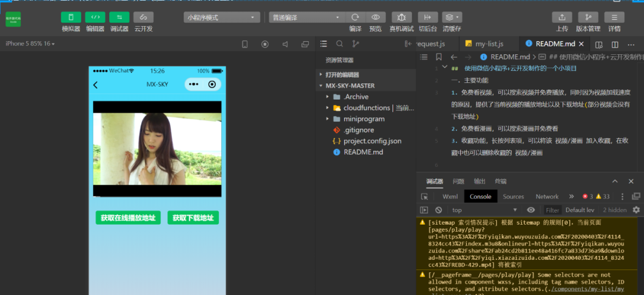Open the 小程序模式 mode dropdown
The height and width of the screenshot is (295, 644).
[222, 18]
